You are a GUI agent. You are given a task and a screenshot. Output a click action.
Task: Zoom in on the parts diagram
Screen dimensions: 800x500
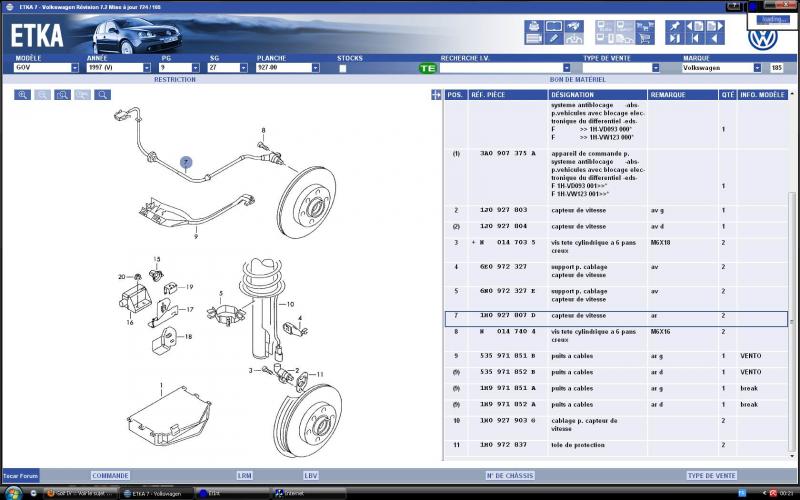click(22, 95)
